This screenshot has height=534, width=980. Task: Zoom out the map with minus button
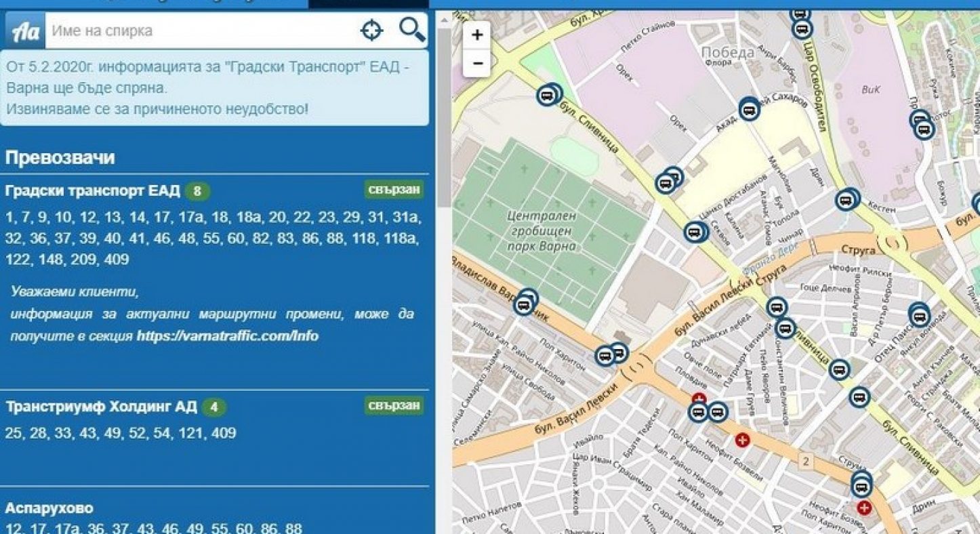coord(477,64)
